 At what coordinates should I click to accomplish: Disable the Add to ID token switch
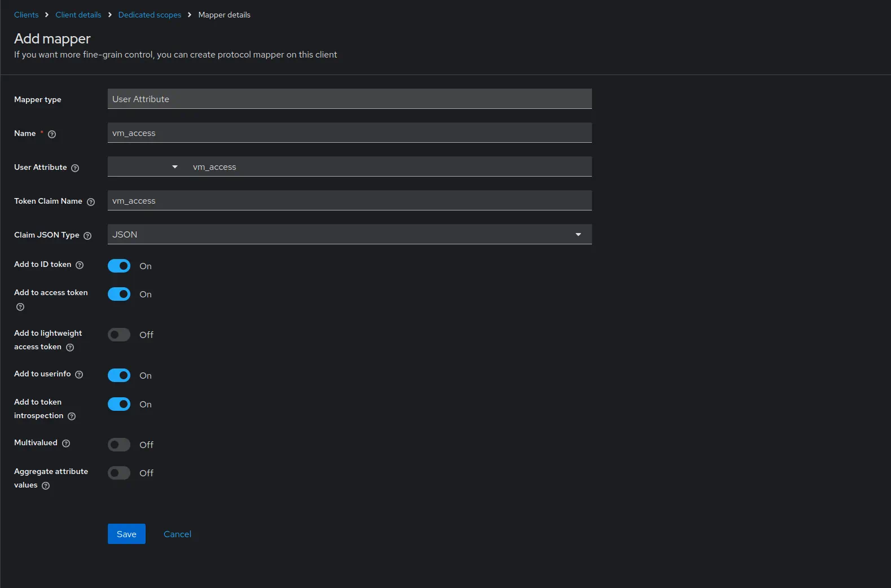tap(119, 266)
